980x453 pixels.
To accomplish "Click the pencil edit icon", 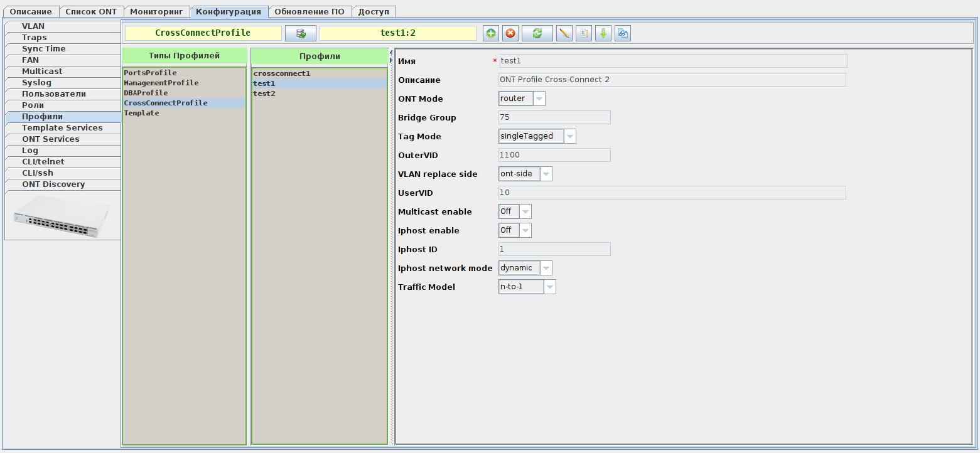I will pyautogui.click(x=564, y=33).
